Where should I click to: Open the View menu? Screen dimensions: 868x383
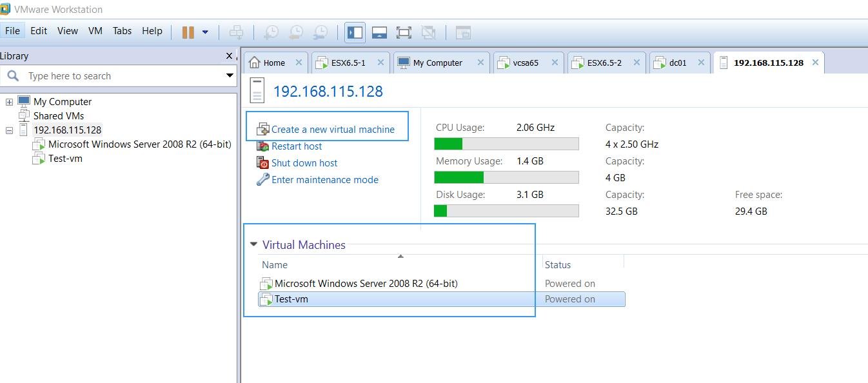tap(67, 30)
